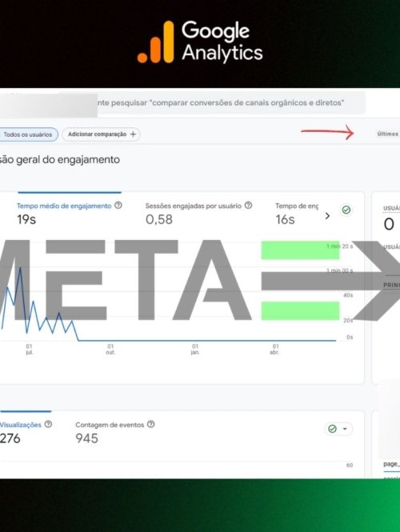Click the 01 jan. axis label

tap(195, 350)
